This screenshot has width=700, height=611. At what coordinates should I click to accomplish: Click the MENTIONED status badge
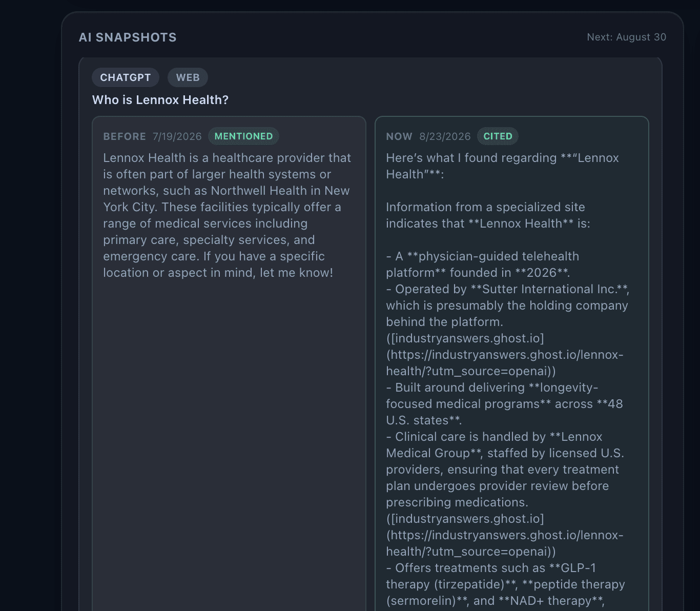243,136
